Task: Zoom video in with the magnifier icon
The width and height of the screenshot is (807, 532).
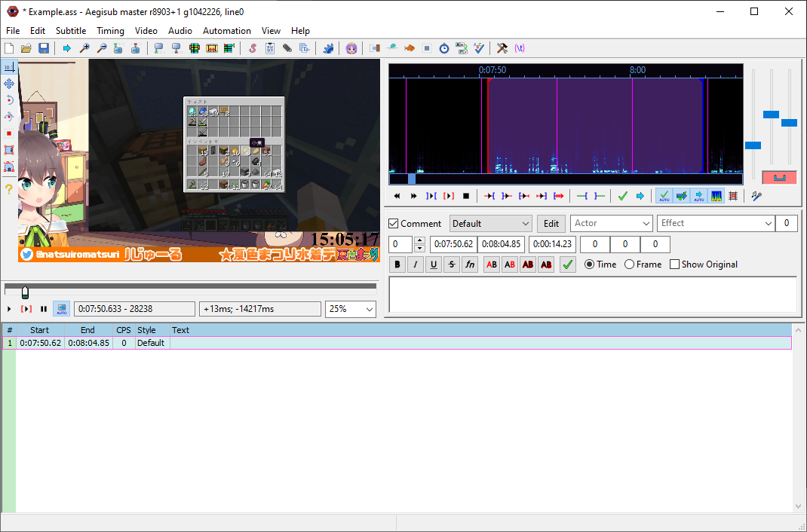Action: [84, 48]
